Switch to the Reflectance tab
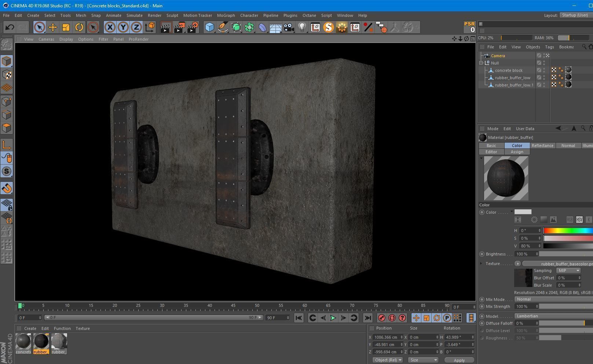The width and height of the screenshot is (593, 364). point(542,146)
